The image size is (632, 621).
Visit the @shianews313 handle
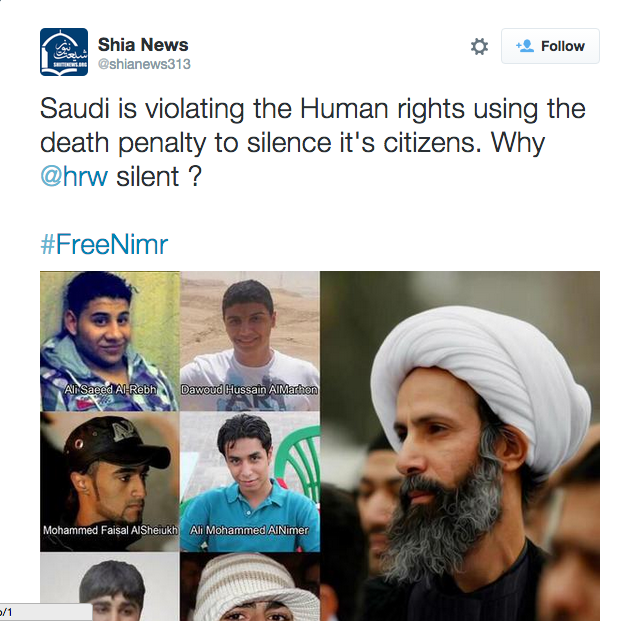(144, 64)
